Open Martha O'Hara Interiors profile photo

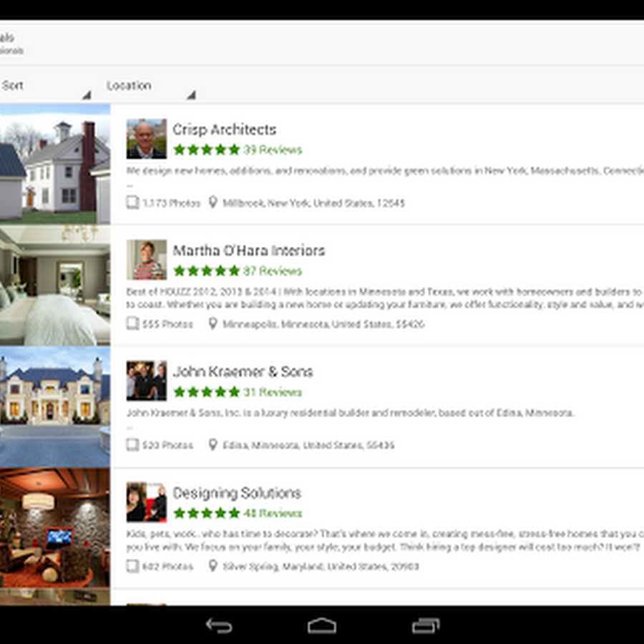(146, 260)
